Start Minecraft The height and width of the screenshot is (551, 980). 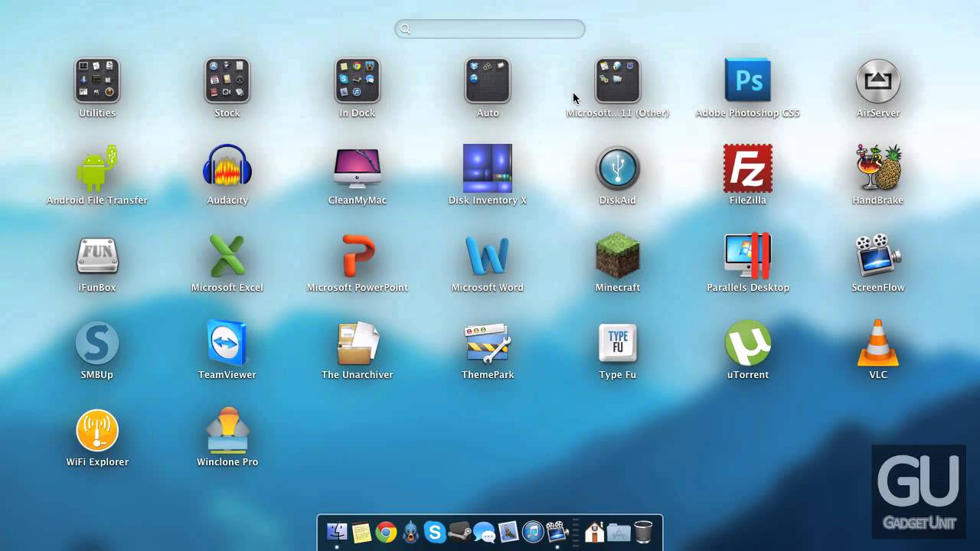[618, 255]
